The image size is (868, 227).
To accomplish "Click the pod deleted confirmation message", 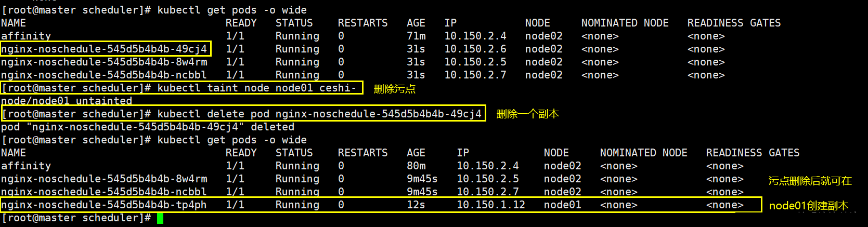I will click(x=148, y=127).
